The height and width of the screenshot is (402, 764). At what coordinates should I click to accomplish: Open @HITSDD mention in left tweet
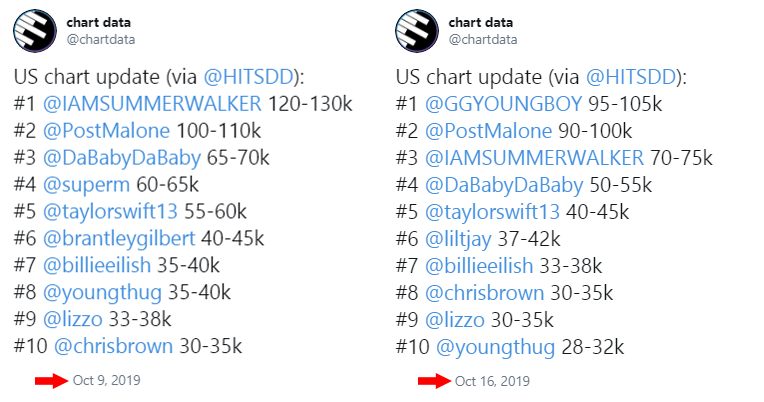click(248, 77)
